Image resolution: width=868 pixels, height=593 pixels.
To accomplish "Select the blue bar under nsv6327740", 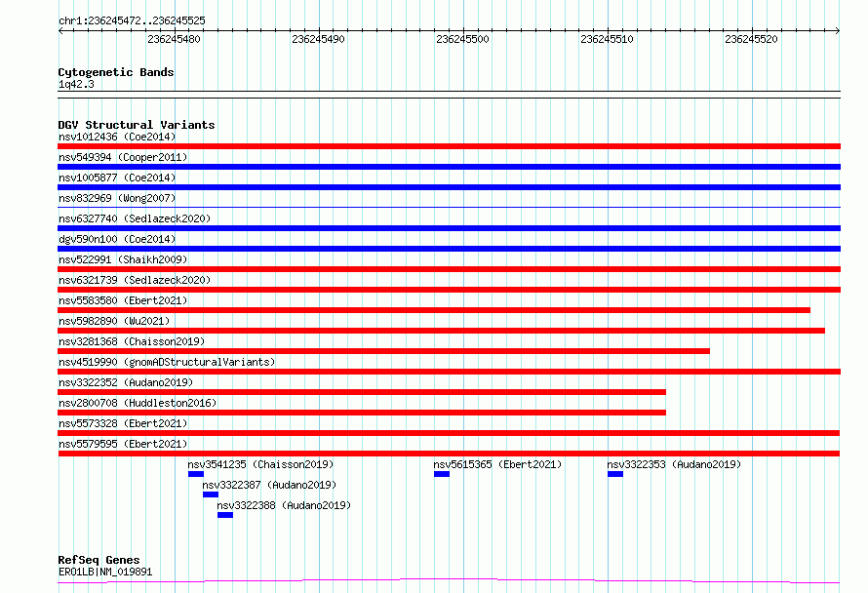I will 449,228.
